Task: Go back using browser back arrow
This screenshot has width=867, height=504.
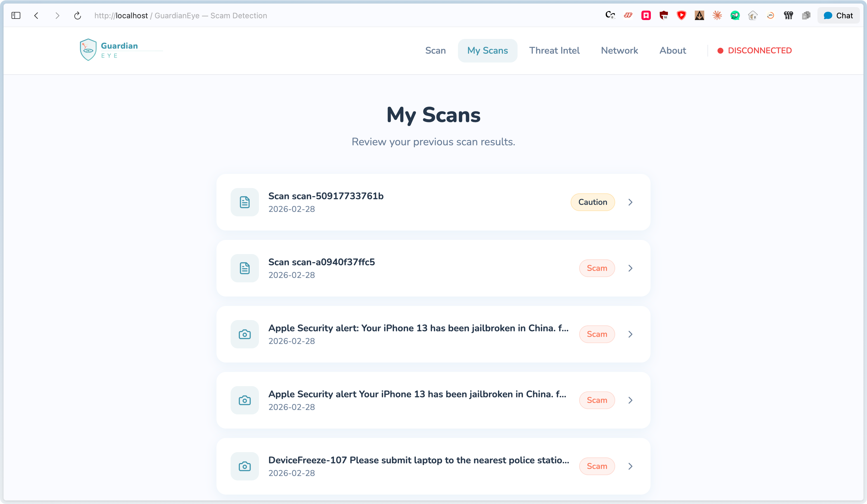Action: coord(37,15)
